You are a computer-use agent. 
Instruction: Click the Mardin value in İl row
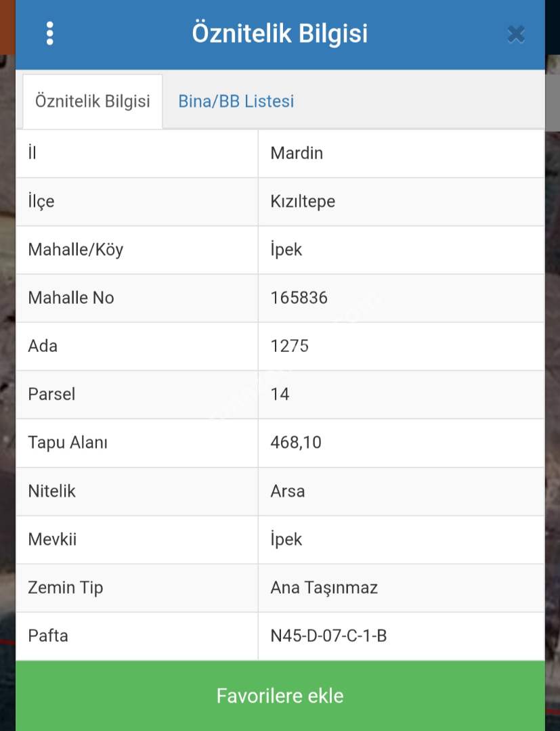(x=297, y=154)
